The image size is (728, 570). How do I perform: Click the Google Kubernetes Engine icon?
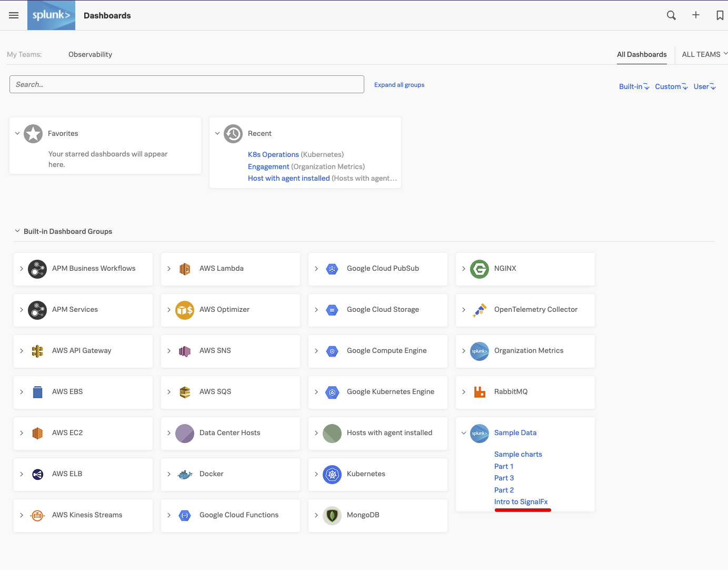[332, 392]
